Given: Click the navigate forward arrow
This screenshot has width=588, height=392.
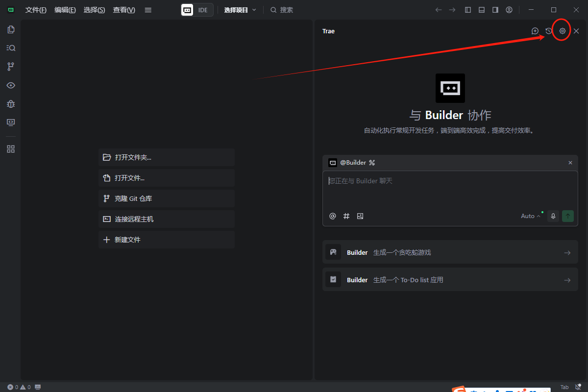Looking at the screenshot, I should (x=452, y=10).
